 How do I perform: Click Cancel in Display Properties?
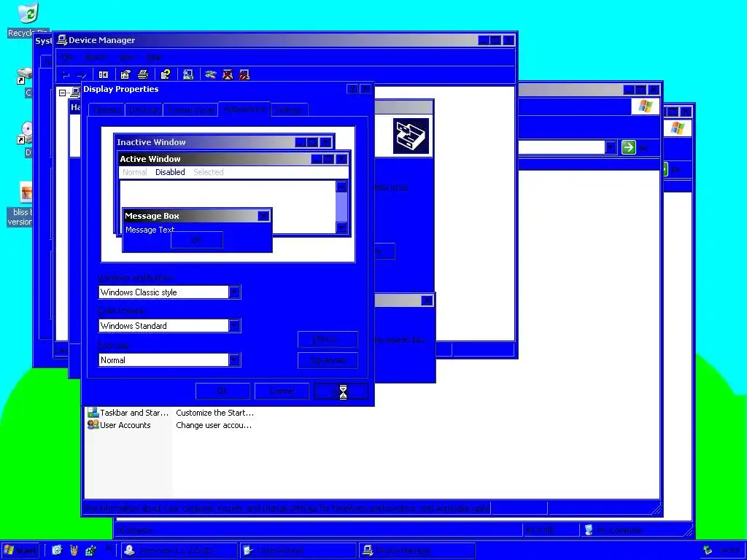(x=282, y=391)
